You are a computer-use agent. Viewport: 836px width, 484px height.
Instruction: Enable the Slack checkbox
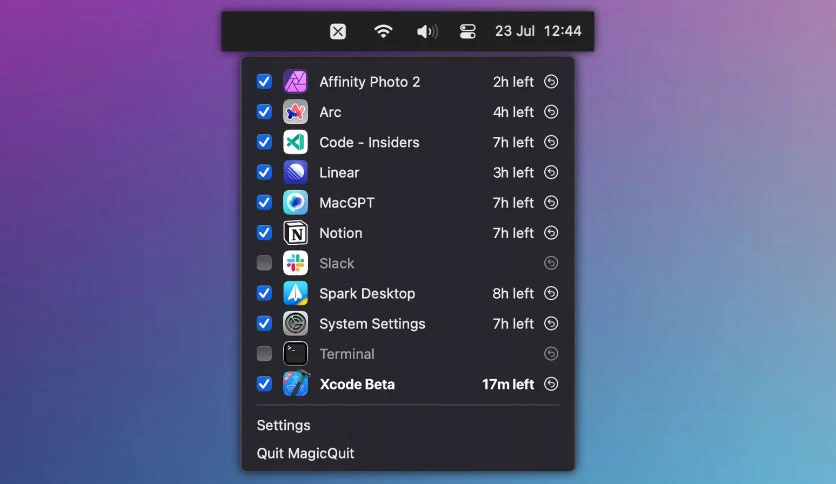coord(264,263)
